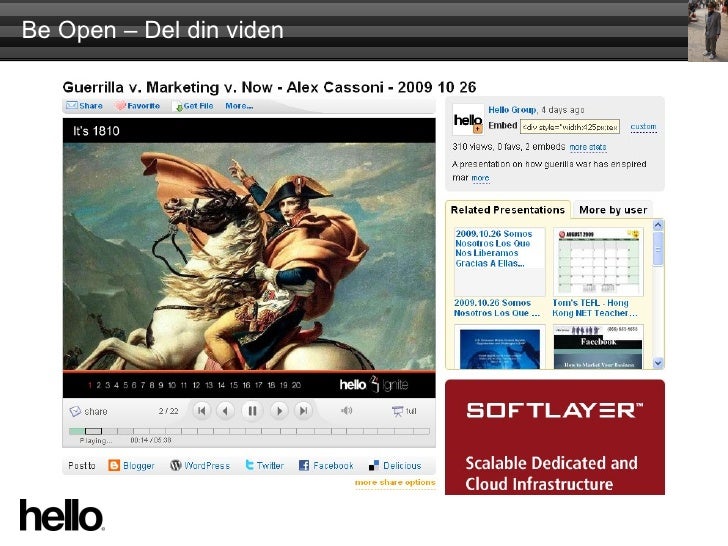This screenshot has width=728, height=546.
Task: Click the hello logo at slide bottom
Action: tap(62, 515)
